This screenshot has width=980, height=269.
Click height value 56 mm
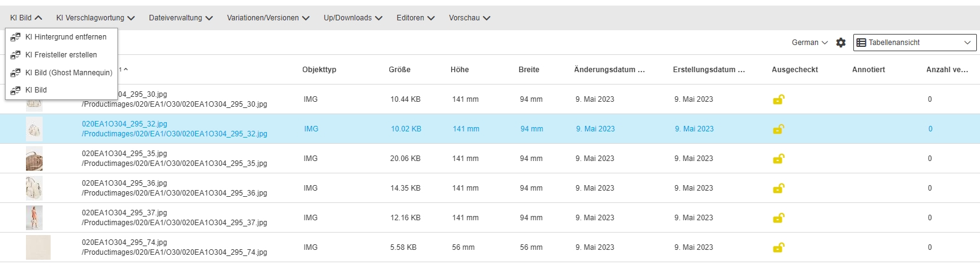point(463,247)
